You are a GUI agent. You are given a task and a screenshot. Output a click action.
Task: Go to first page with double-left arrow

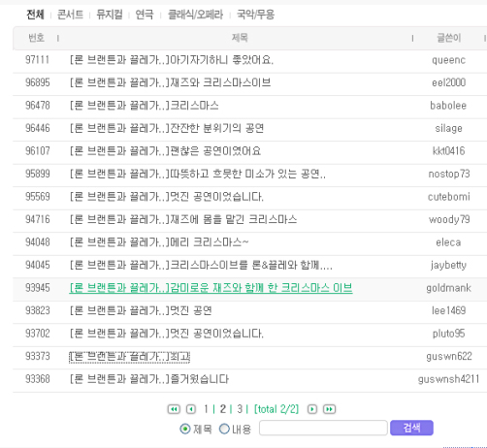point(174,409)
